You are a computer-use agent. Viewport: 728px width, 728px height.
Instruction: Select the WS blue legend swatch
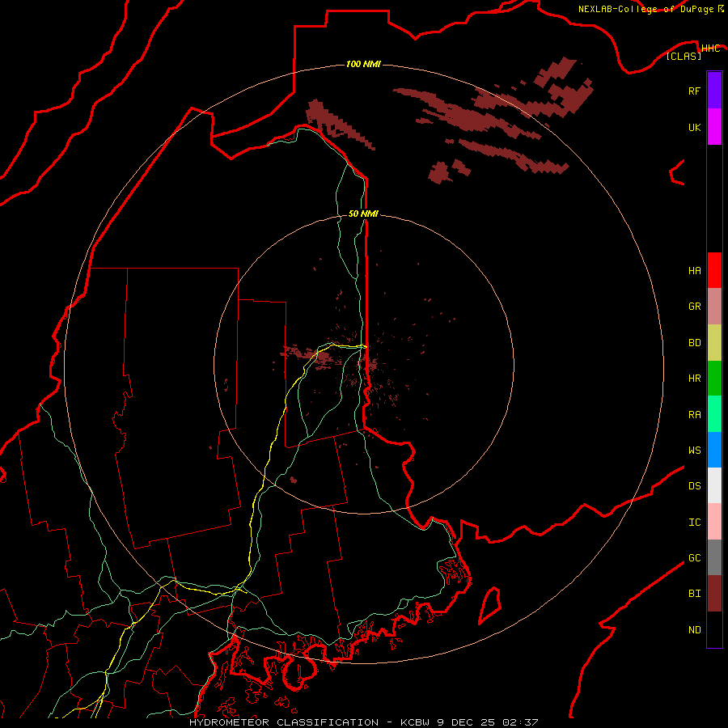point(714,450)
